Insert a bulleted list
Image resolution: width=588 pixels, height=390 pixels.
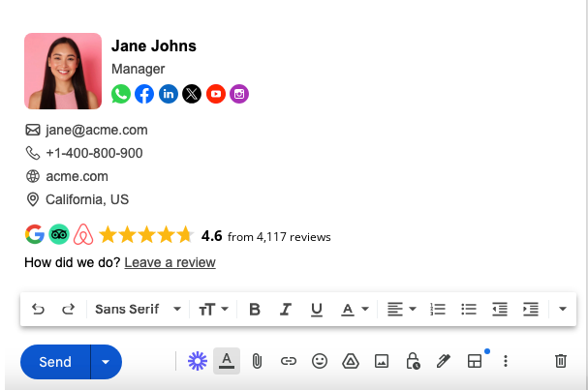469,309
